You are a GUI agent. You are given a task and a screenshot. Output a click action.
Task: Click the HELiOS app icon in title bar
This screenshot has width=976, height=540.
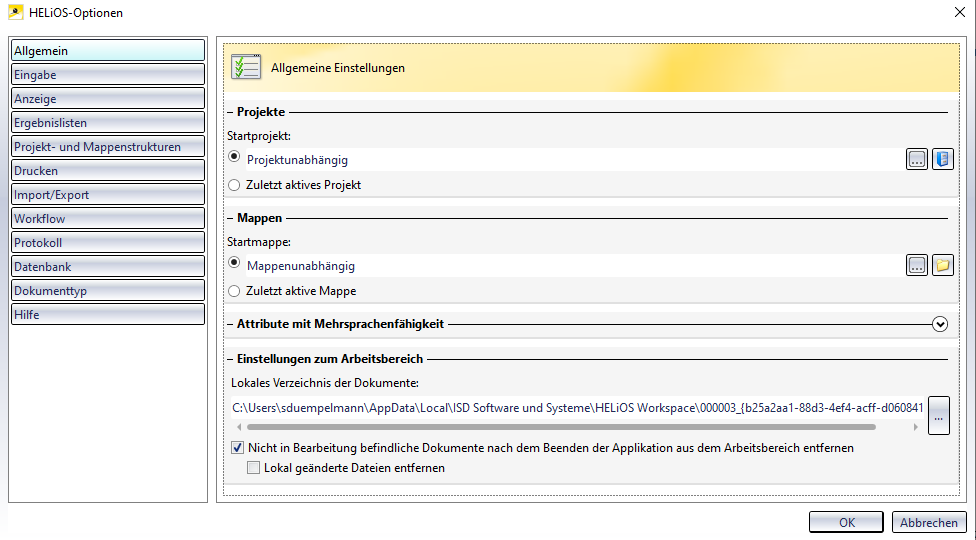[x=16, y=12]
